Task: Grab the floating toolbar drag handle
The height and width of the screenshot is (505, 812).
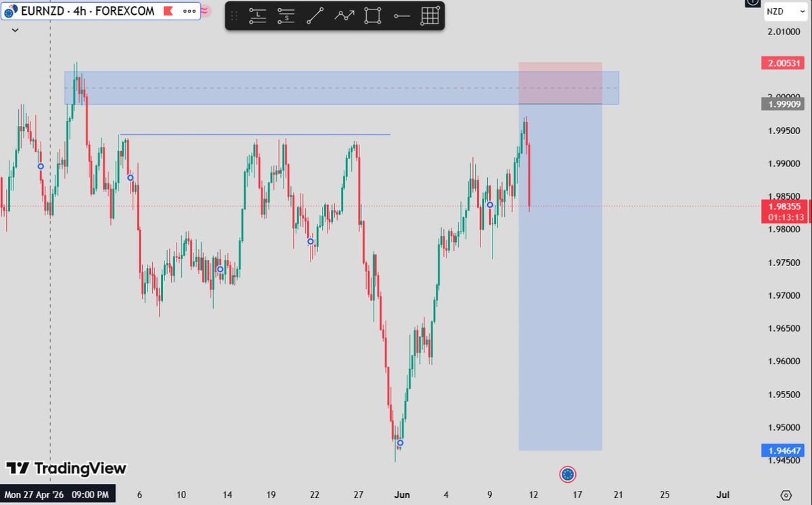Action: click(x=235, y=16)
